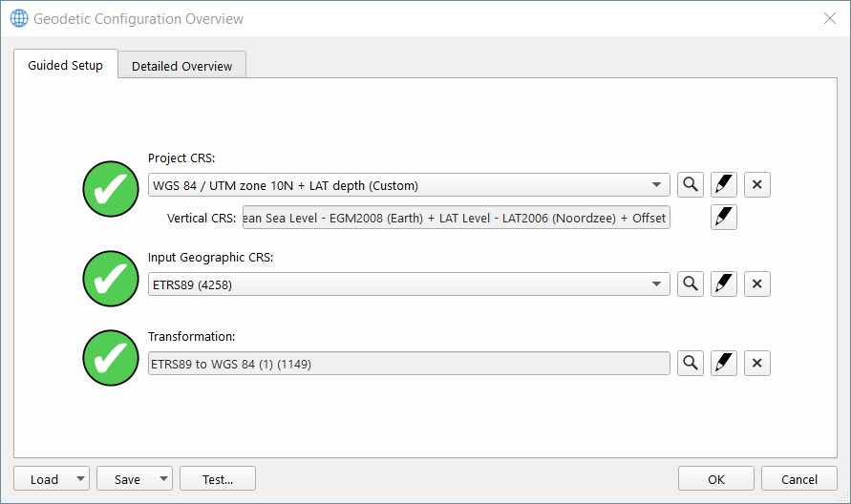Open the Save button dropdown arrow

[x=164, y=479]
